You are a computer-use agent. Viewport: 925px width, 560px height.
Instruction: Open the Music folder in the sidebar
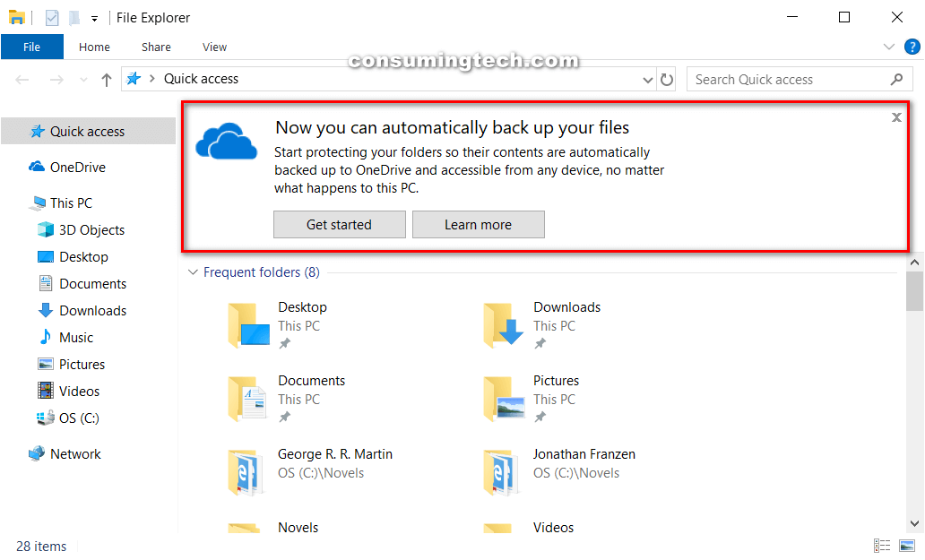click(76, 337)
